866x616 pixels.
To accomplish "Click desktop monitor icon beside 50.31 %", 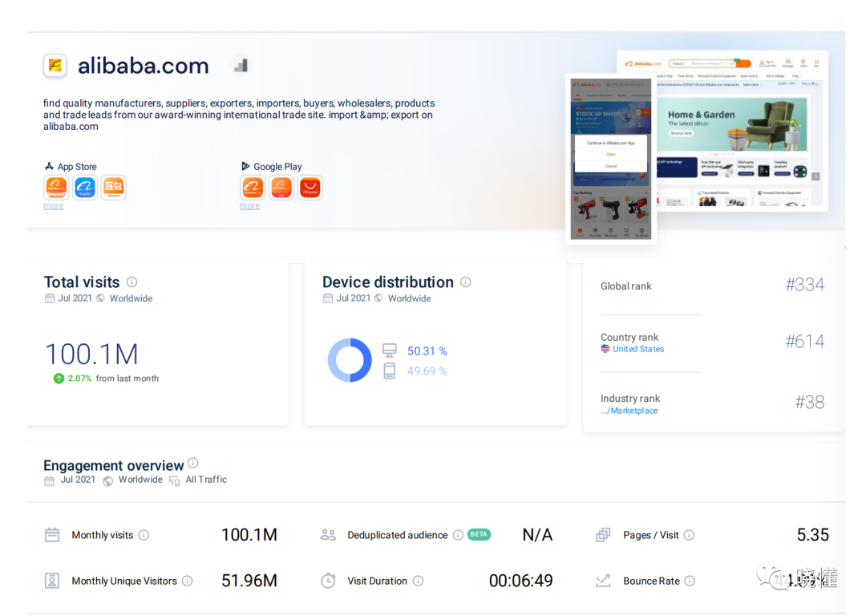I will click(x=390, y=351).
